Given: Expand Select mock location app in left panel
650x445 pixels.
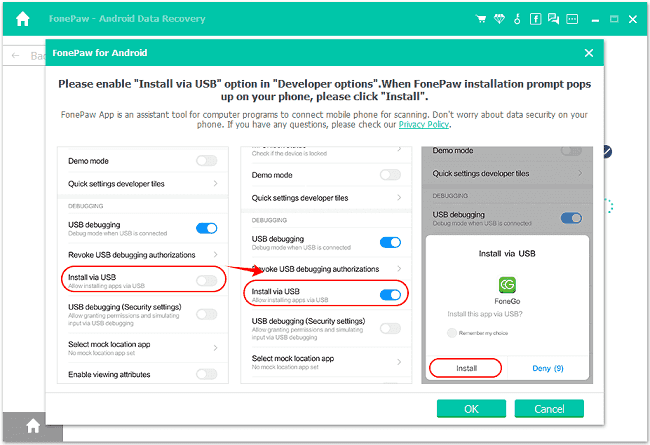Looking at the screenshot, I should tap(215, 347).
